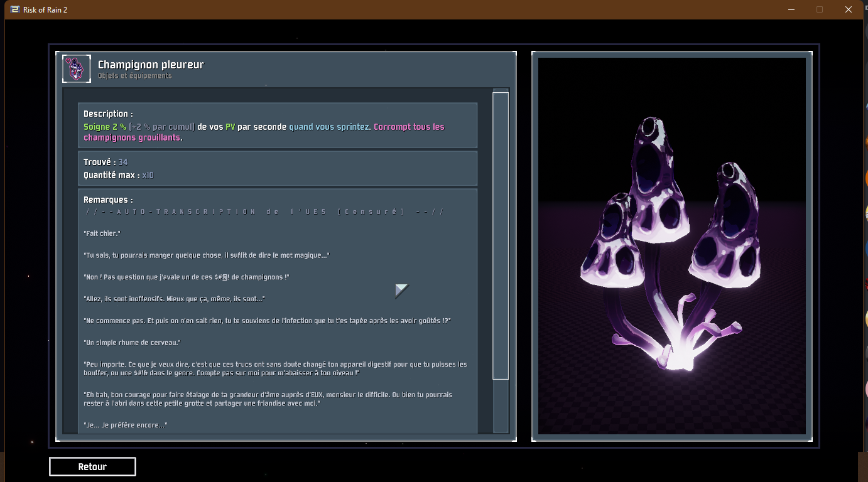
Task: Click the AUTO-TRANSCRIPTION header line
Action: [264, 212]
